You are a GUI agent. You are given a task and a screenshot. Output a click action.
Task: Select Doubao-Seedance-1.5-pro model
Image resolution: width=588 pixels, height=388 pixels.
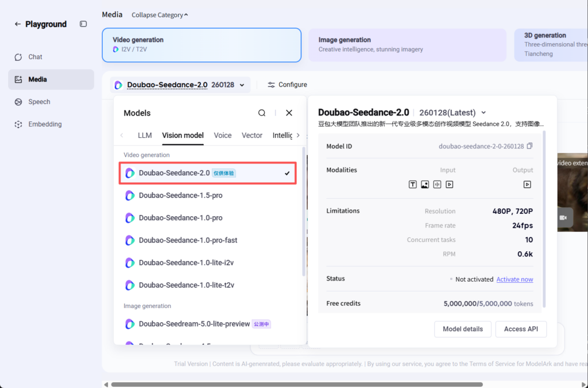pos(180,195)
